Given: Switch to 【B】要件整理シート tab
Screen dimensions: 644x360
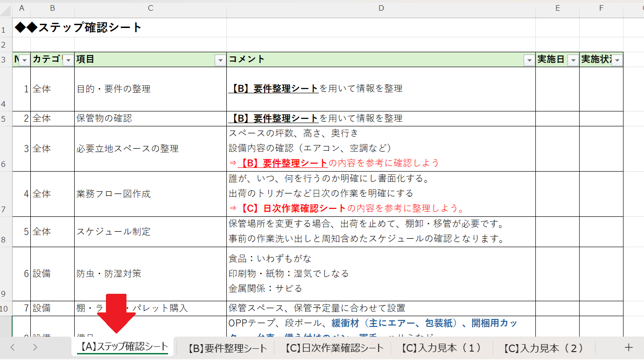Looking at the screenshot, I should click(x=227, y=348).
